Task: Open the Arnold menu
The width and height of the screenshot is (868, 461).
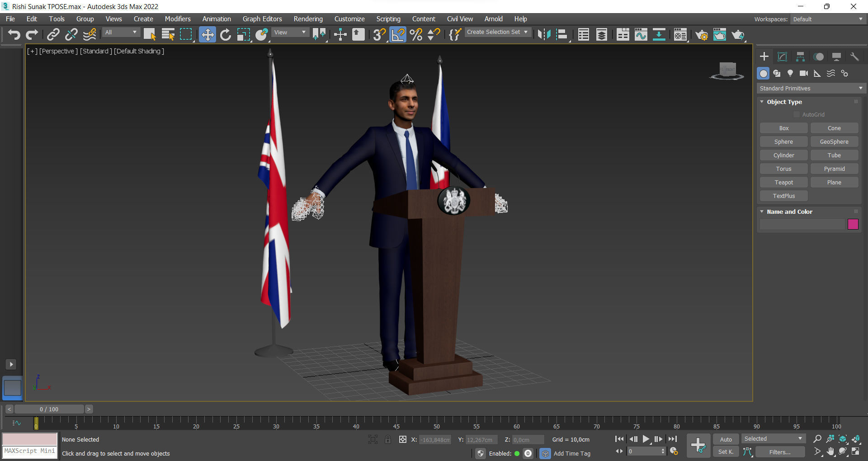Action: (x=493, y=19)
